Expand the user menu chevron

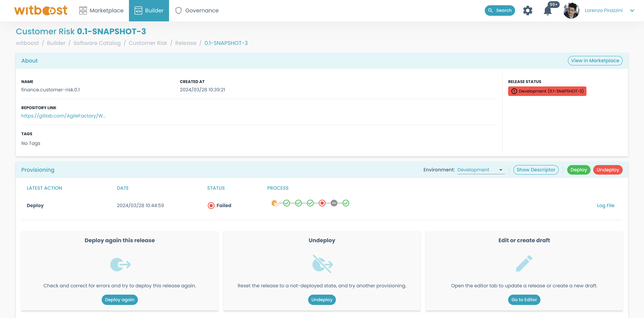coord(632,11)
